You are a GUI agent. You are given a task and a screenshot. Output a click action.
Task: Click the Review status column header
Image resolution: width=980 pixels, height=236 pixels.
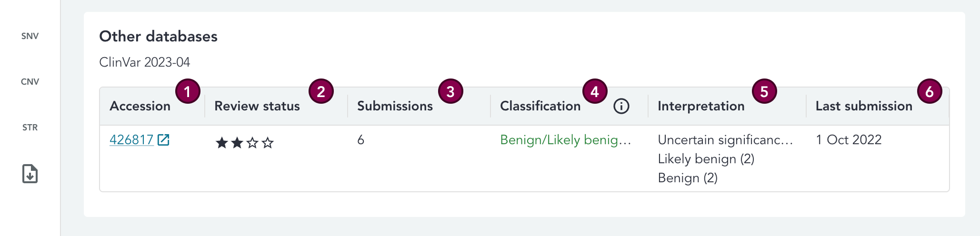click(257, 106)
